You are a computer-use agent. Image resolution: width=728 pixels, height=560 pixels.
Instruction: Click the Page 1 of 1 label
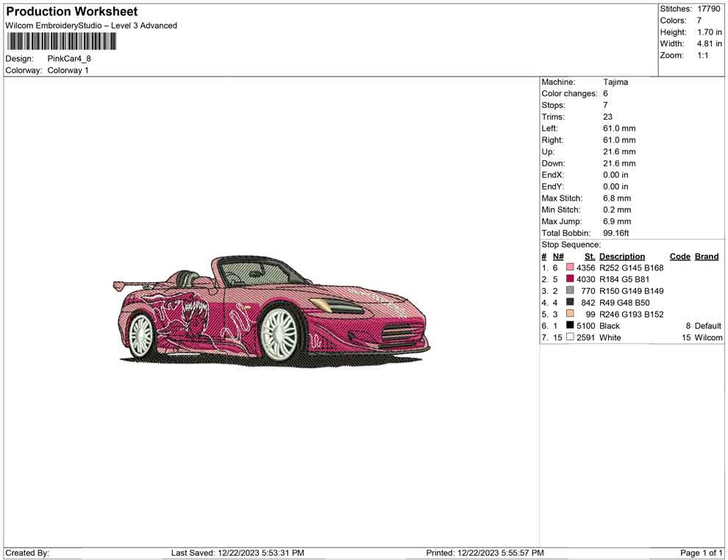[700, 553]
